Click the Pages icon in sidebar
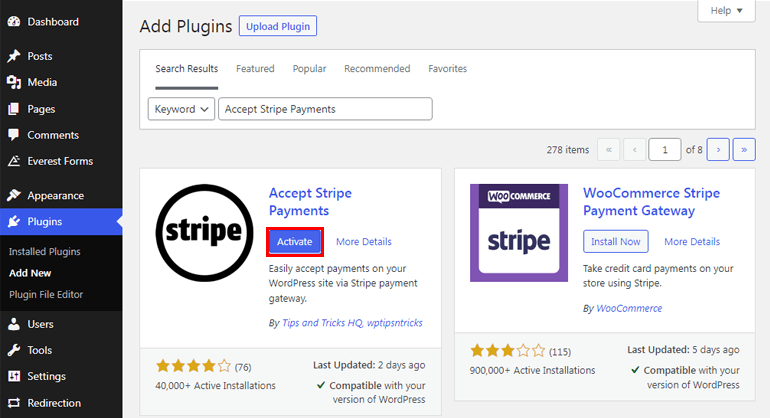The image size is (770, 418). tap(14, 109)
